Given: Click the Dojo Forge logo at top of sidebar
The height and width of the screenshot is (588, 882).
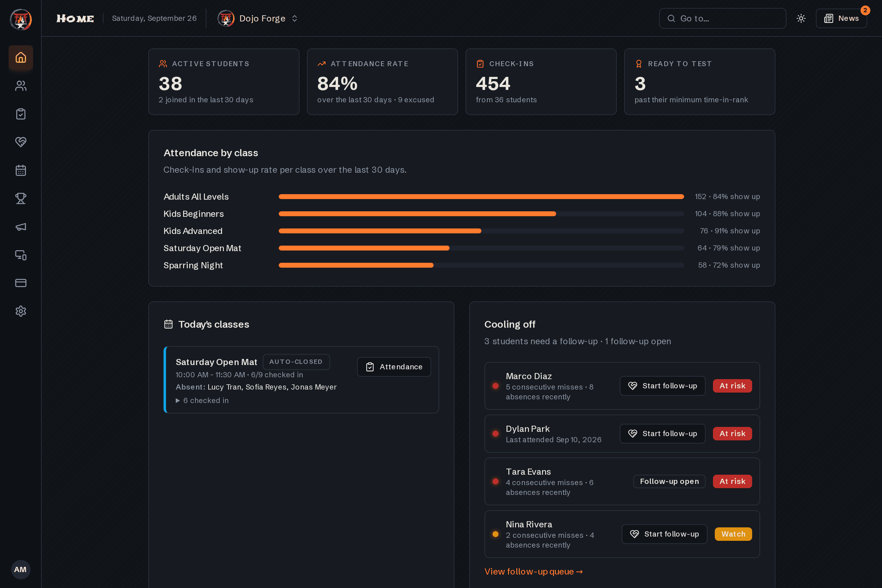Looking at the screenshot, I should pyautogui.click(x=21, y=19).
